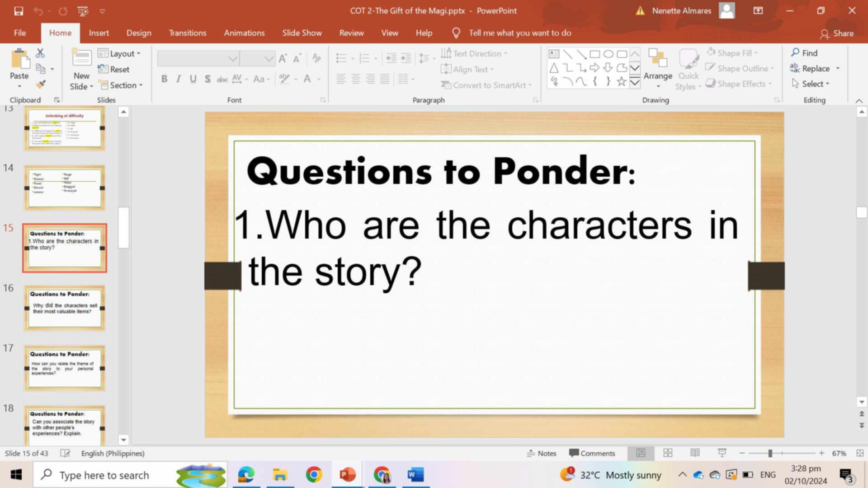Click Tell me what you want to do
This screenshot has height=488, width=868.
tap(519, 33)
